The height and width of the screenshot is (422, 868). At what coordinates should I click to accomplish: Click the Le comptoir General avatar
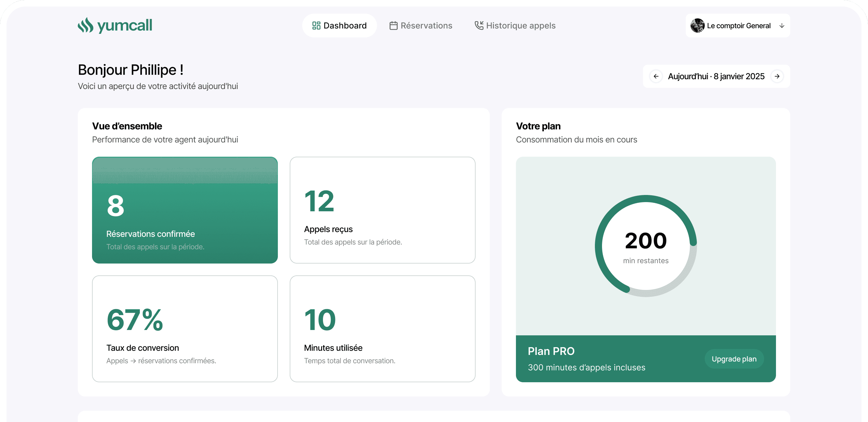tap(697, 26)
